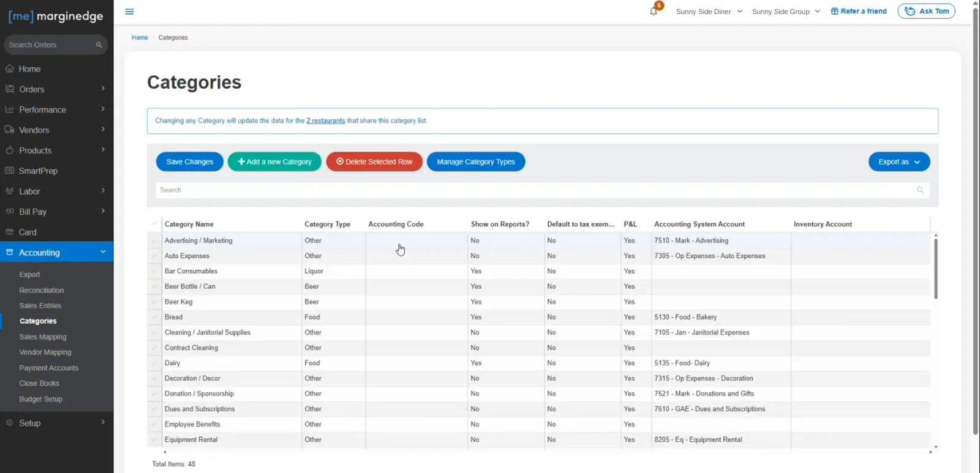The image size is (980, 473).
Task: Open the Sunny Side Group dropdown
Action: coord(786,12)
